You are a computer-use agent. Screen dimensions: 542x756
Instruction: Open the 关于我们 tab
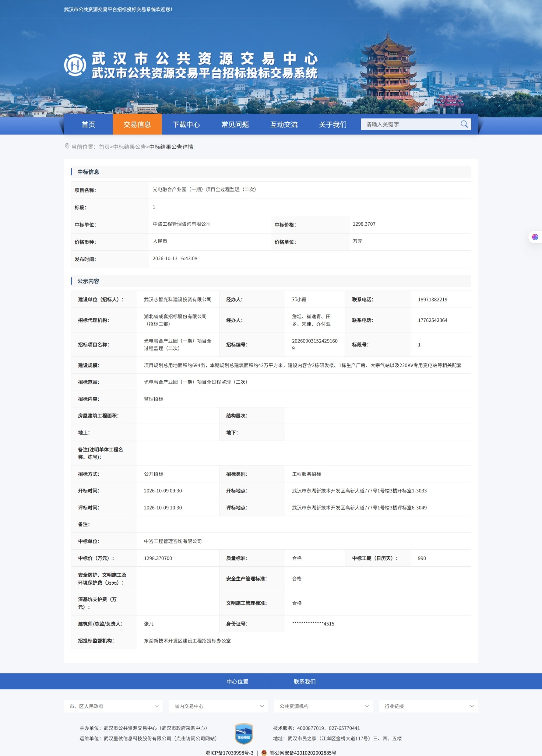[333, 124]
